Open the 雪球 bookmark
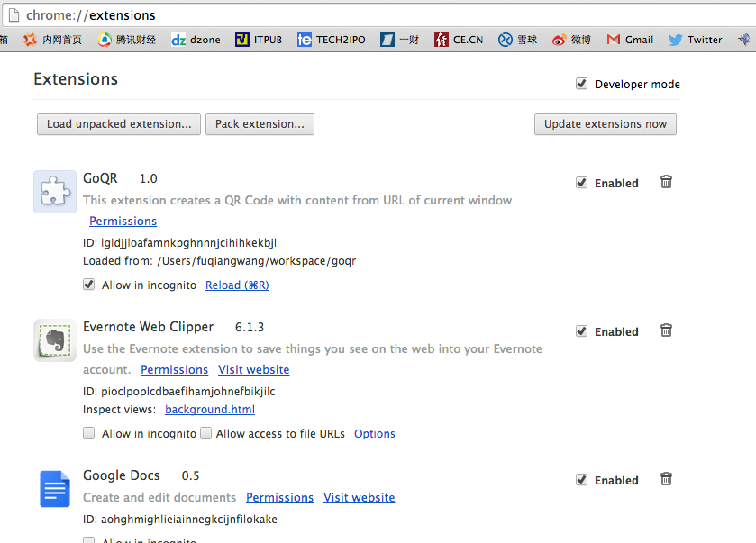This screenshot has width=756, height=543. [x=517, y=40]
